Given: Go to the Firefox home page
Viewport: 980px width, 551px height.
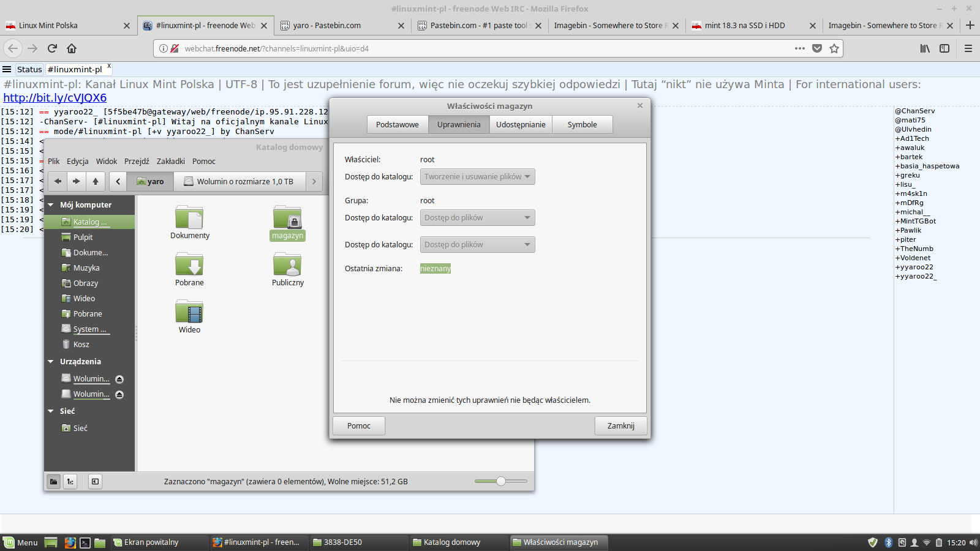Looking at the screenshot, I should [72, 48].
